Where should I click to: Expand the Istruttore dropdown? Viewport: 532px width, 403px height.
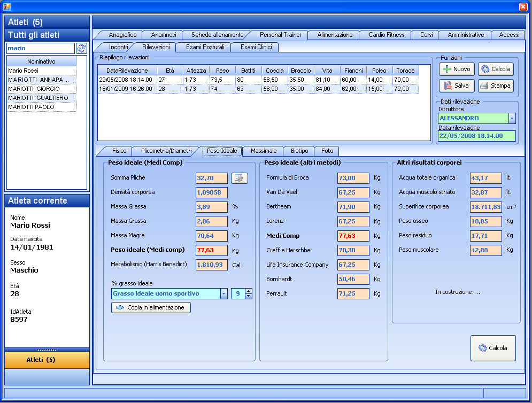click(x=512, y=118)
